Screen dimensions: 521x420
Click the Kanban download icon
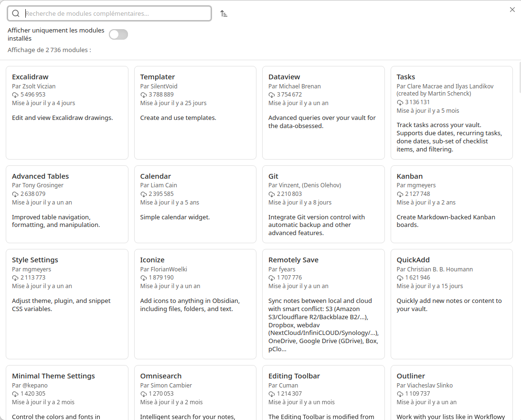coord(400,194)
